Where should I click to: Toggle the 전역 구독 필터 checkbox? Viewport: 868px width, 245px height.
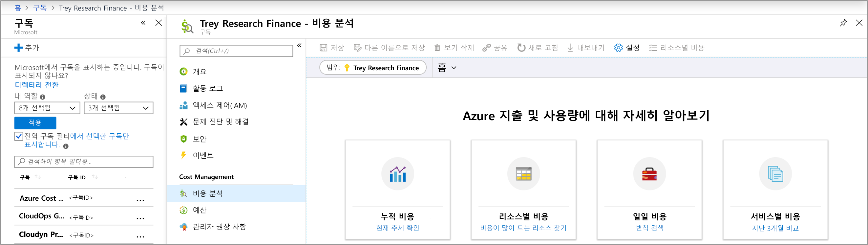coord(19,136)
